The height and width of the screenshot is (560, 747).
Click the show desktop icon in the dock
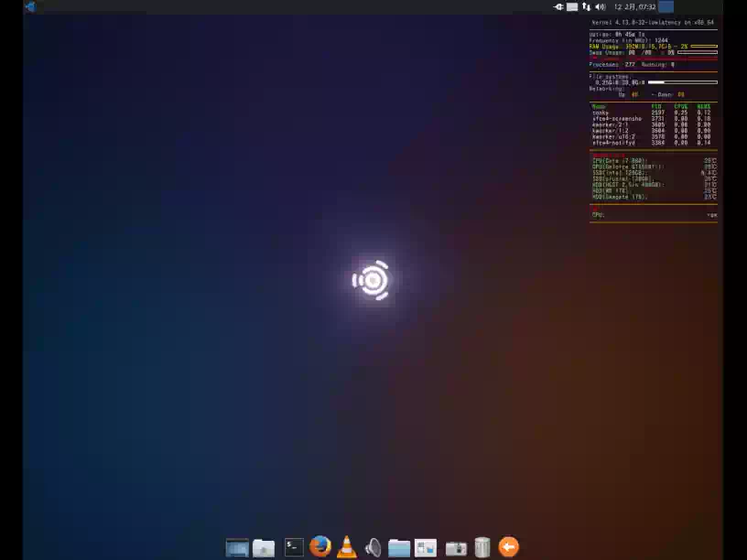237,547
